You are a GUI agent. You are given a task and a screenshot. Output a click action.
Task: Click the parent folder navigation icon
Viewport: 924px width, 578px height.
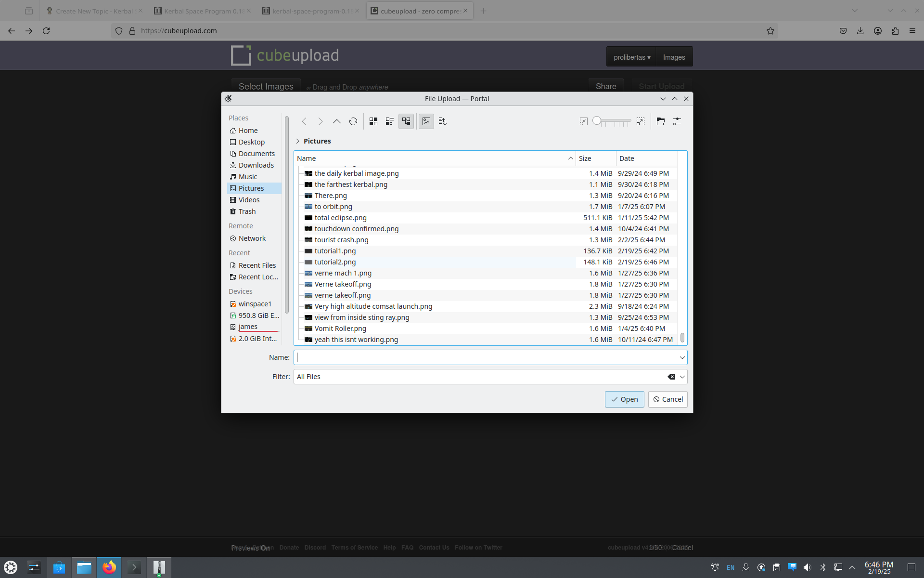click(x=336, y=121)
